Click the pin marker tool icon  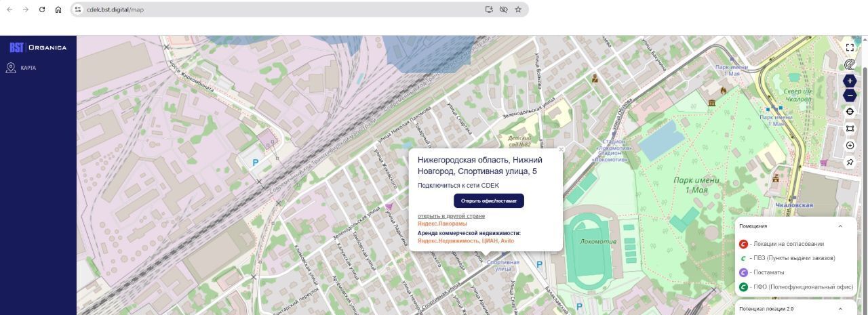click(850, 163)
